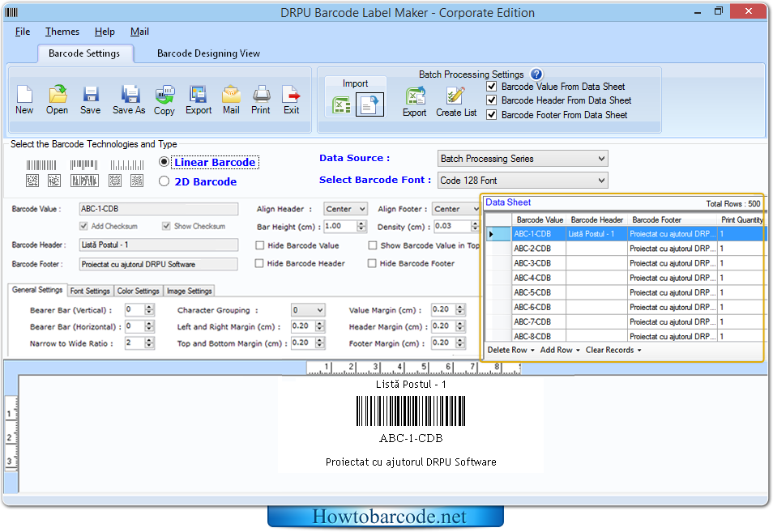Select the Barcode Settings tab
This screenshot has width=773, height=532.
click(85, 53)
